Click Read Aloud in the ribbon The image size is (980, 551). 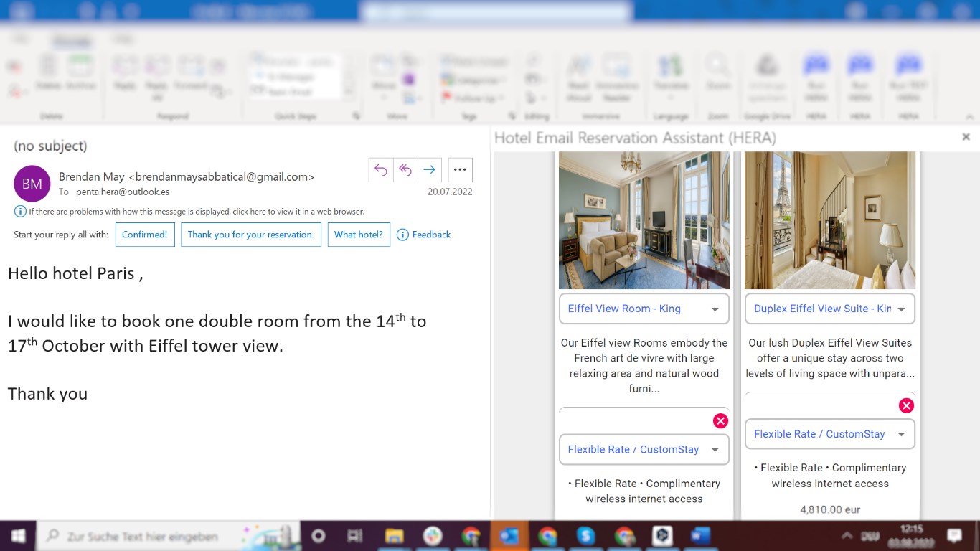(578, 77)
